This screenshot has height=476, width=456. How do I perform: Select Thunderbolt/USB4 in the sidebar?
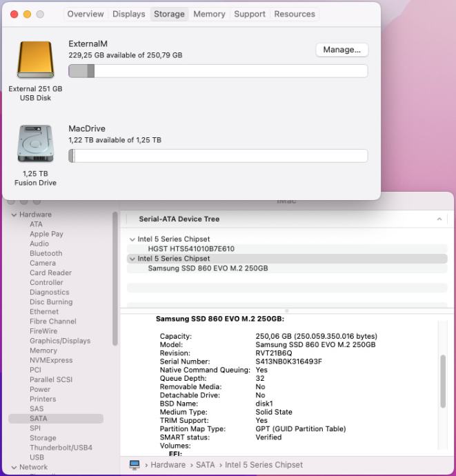(x=61, y=448)
